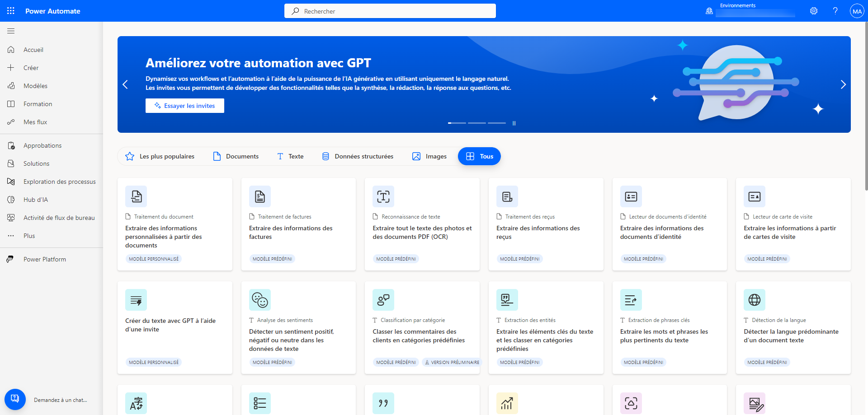Open Exploration des processus in sidebar
868x415 pixels.
tap(52, 182)
